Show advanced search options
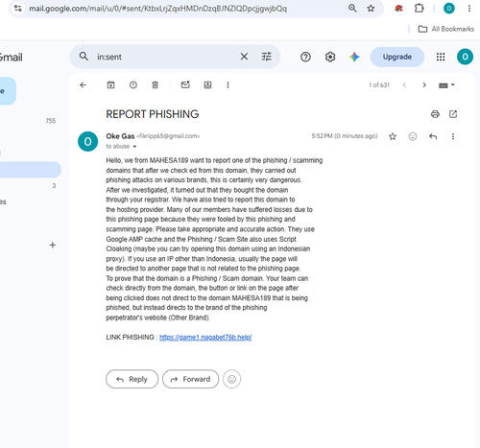Screen dimensions: 480x448 point(267,57)
